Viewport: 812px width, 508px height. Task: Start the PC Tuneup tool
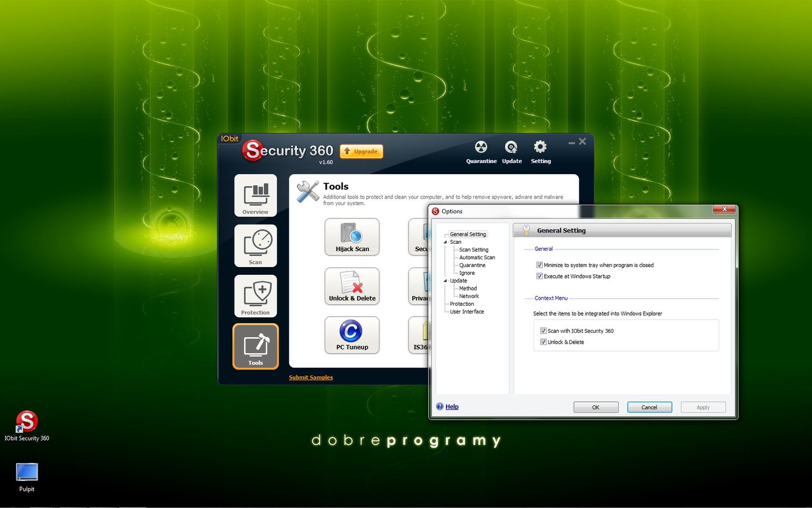click(352, 335)
